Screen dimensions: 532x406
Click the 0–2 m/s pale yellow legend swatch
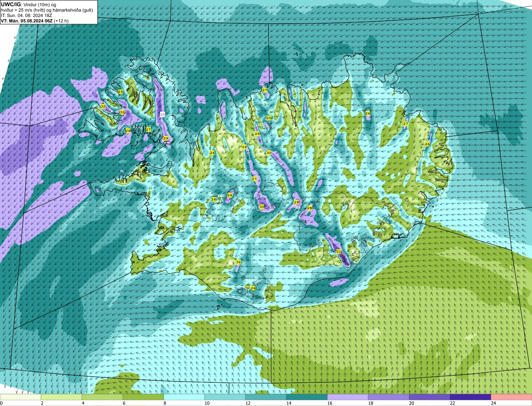pos(21,397)
